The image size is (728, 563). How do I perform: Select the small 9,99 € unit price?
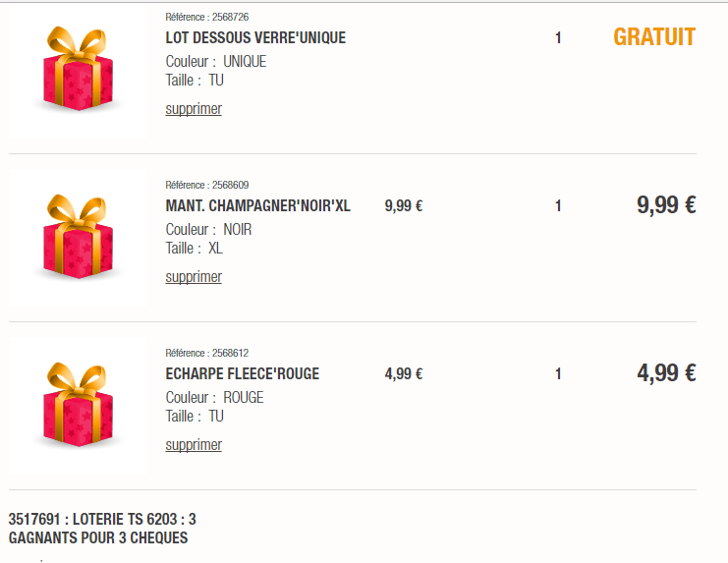click(404, 206)
